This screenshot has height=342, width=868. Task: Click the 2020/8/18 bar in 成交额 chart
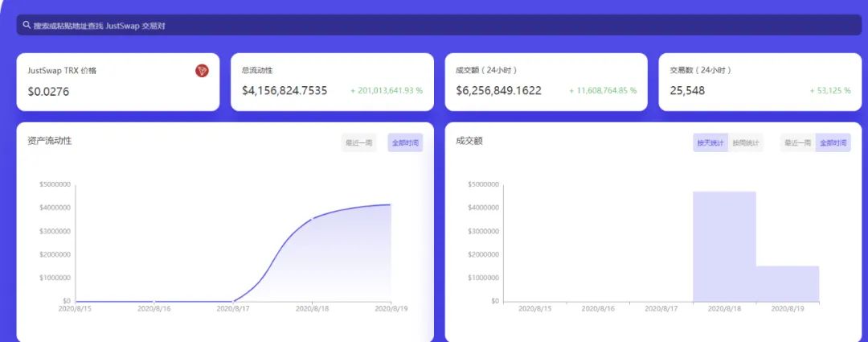724,246
